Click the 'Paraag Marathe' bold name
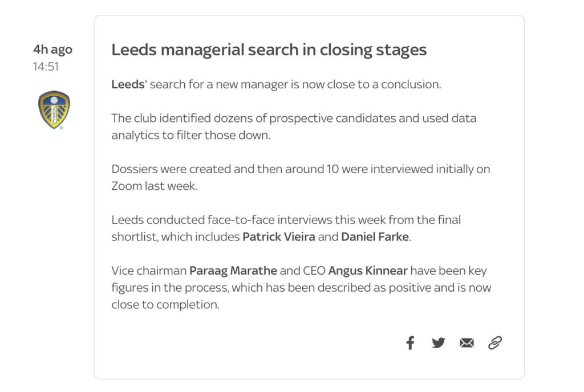584x392 pixels. pos(233,271)
